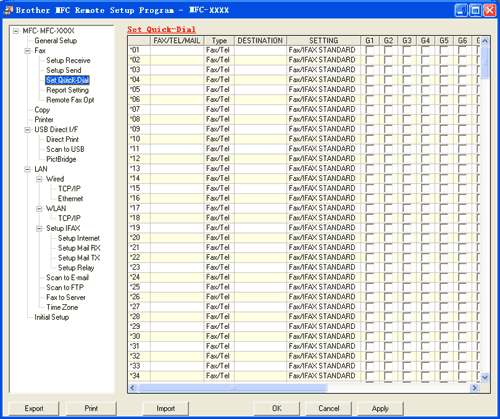Click the Print button
This screenshot has height=419, width=500.
91,408
